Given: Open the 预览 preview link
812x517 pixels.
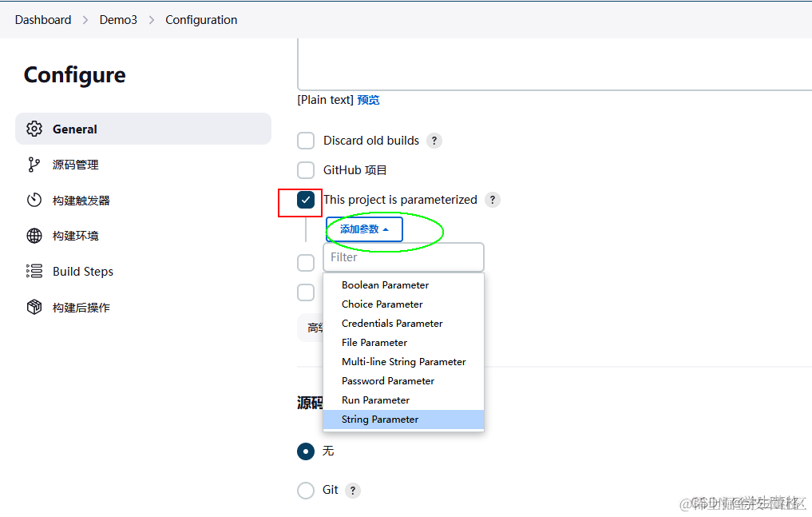Looking at the screenshot, I should coord(368,100).
